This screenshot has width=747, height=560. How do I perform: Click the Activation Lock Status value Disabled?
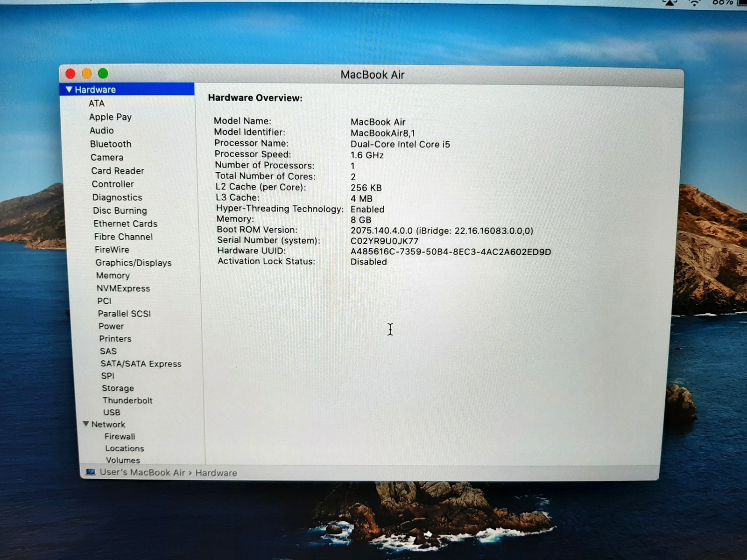pyautogui.click(x=368, y=262)
